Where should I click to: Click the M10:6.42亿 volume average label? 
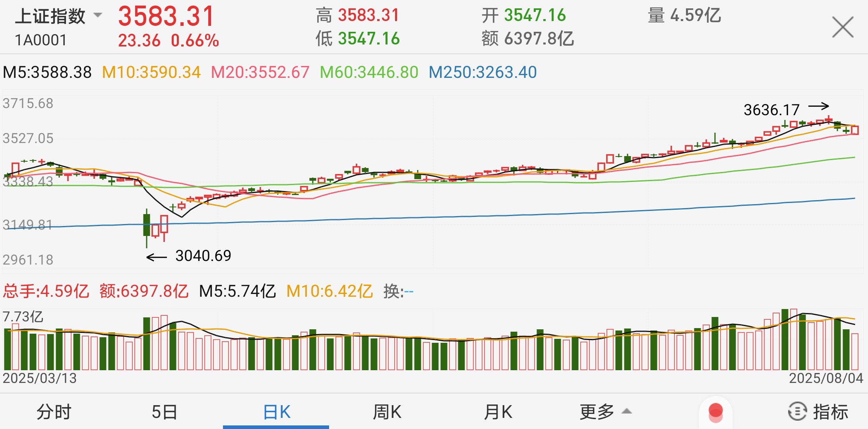point(329,291)
